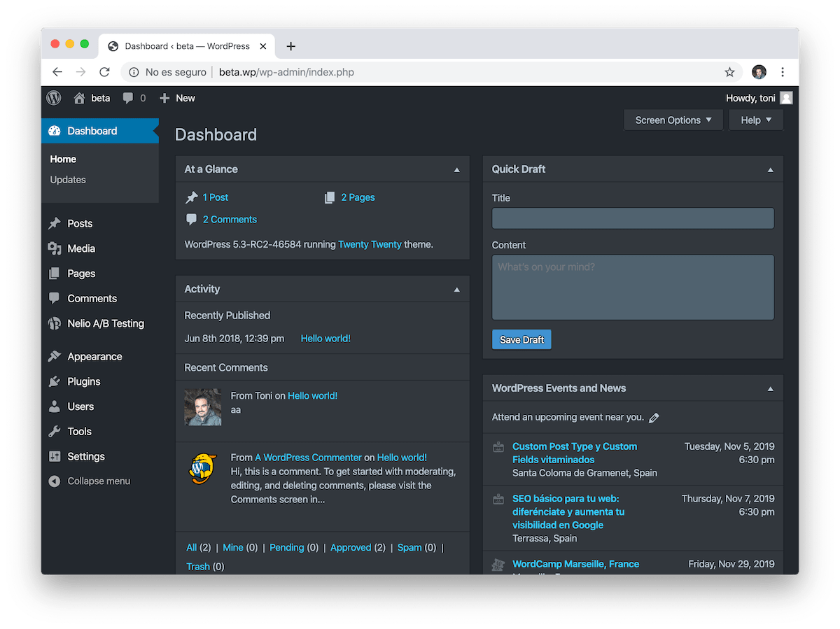Reload the page with browser refresh icon
The image size is (840, 629).
[104, 72]
